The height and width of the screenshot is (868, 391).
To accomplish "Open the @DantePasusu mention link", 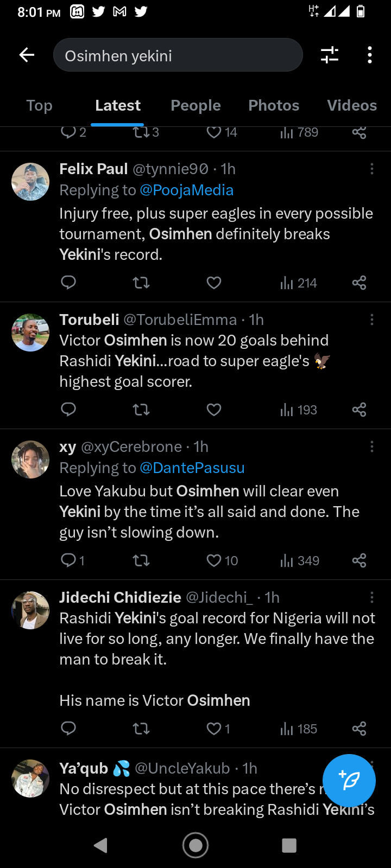I will 192,468.
